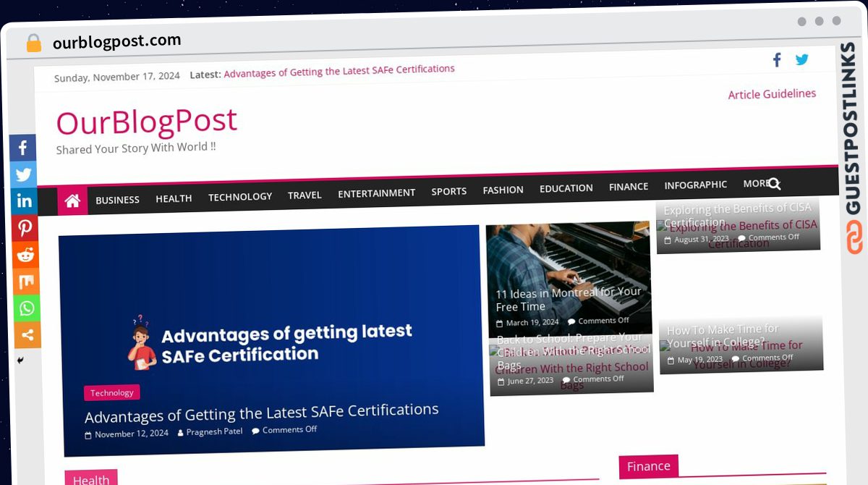Screen dimensions: 868x485
Task: Share via Pinterest sidebar button
Action: click(x=25, y=228)
